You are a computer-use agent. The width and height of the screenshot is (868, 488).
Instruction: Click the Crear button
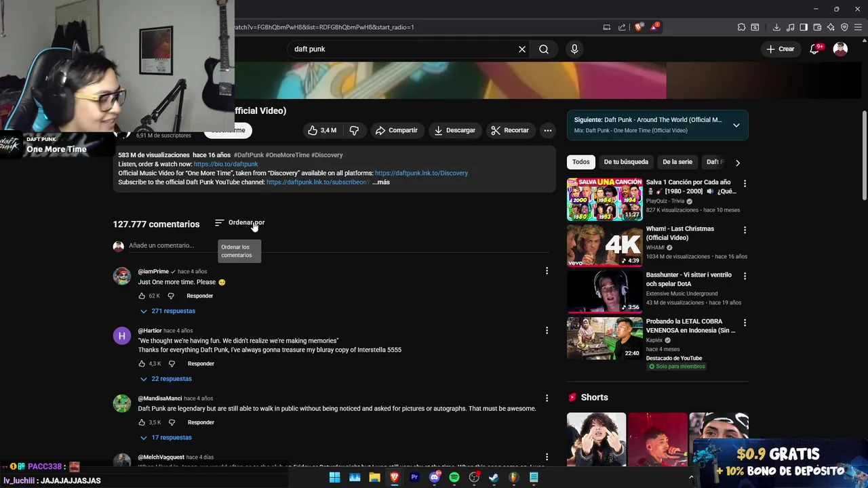[x=780, y=49]
